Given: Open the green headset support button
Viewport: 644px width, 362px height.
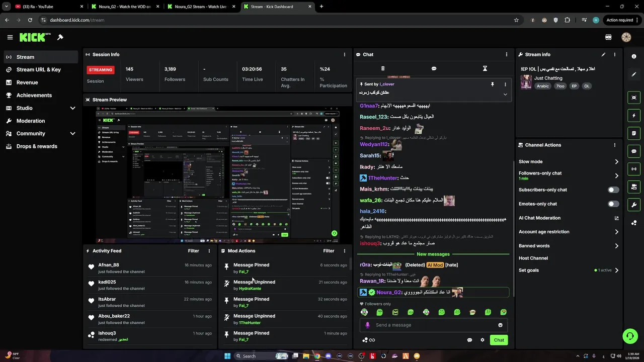Looking at the screenshot, I should coord(629,336).
